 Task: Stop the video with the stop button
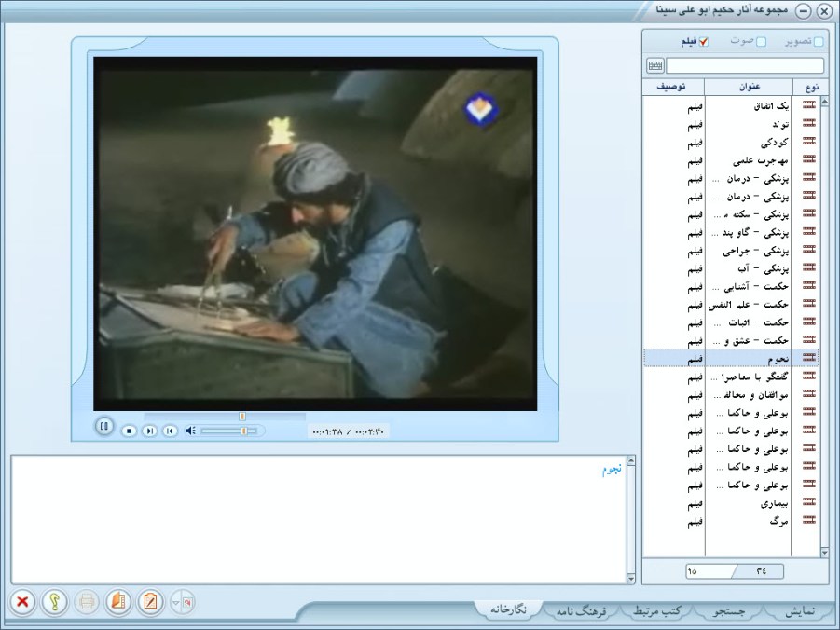click(130, 431)
